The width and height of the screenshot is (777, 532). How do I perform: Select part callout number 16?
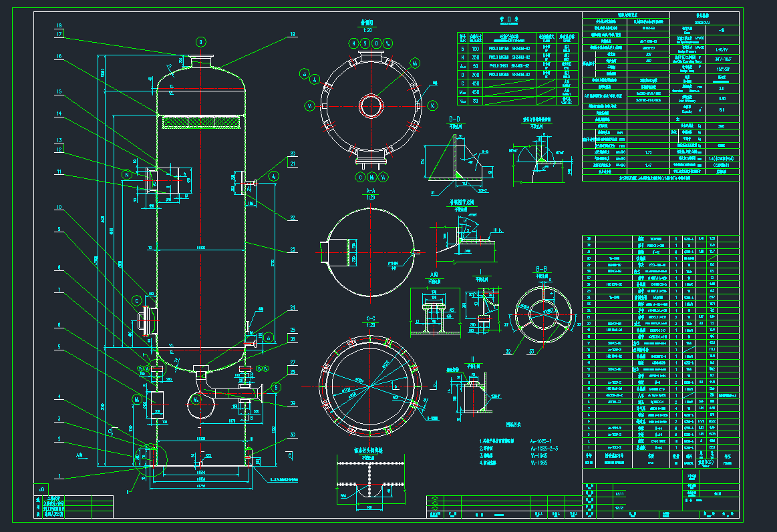tap(59, 57)
